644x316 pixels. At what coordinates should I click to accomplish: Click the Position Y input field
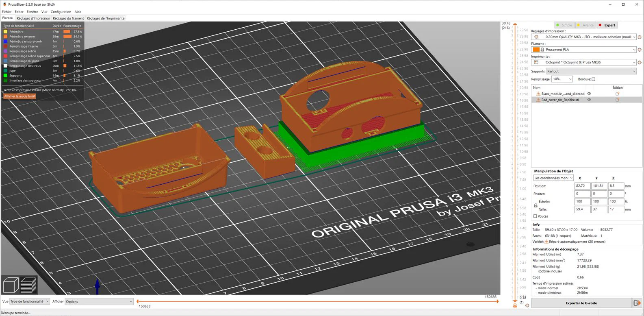pyautogui.click(x=599, y=186)
